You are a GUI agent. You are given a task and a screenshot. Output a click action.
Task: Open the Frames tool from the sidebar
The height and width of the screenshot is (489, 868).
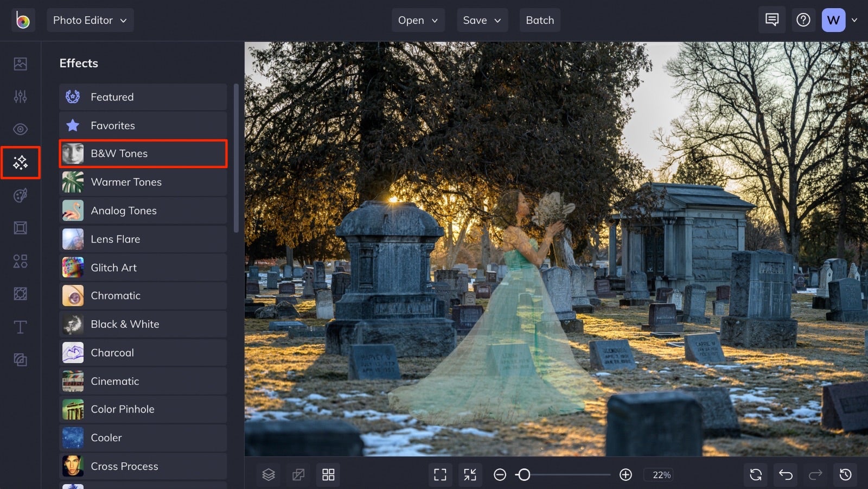20,228
